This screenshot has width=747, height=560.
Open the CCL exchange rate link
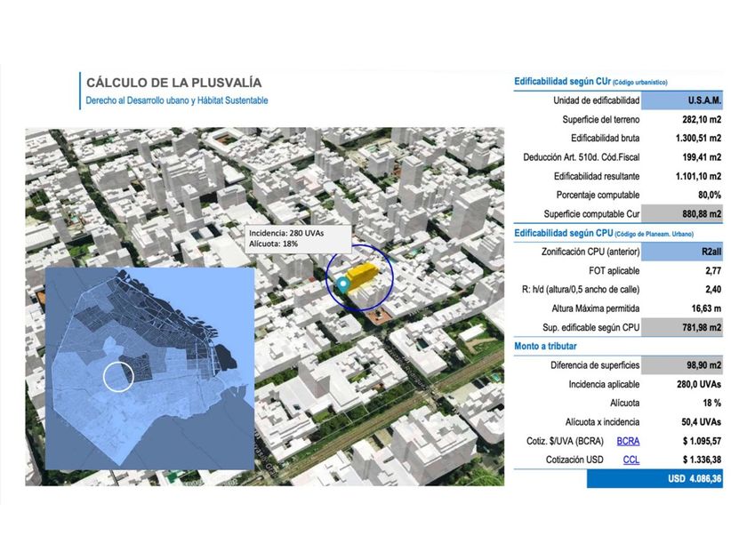pyautogui.click(x=631, y=460)
